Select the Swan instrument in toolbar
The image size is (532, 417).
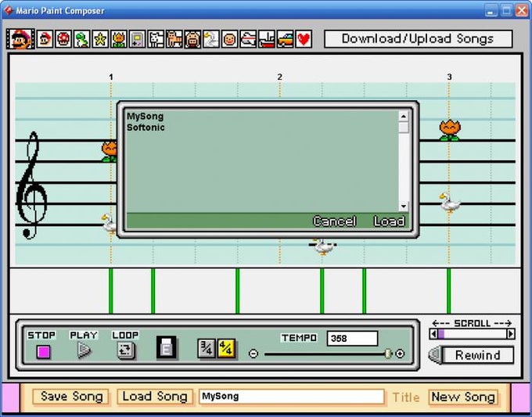pyautogui.click(x=211, y=39)
